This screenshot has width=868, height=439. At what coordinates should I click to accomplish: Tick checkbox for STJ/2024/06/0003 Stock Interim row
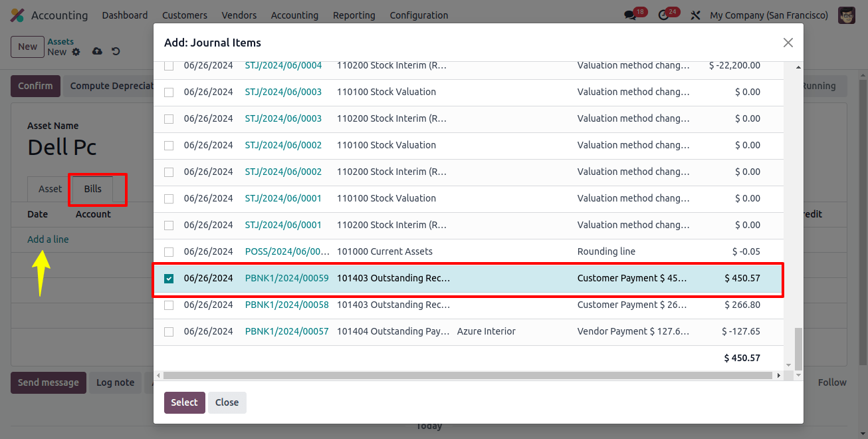pyautogui.click(x=169, y=119)
